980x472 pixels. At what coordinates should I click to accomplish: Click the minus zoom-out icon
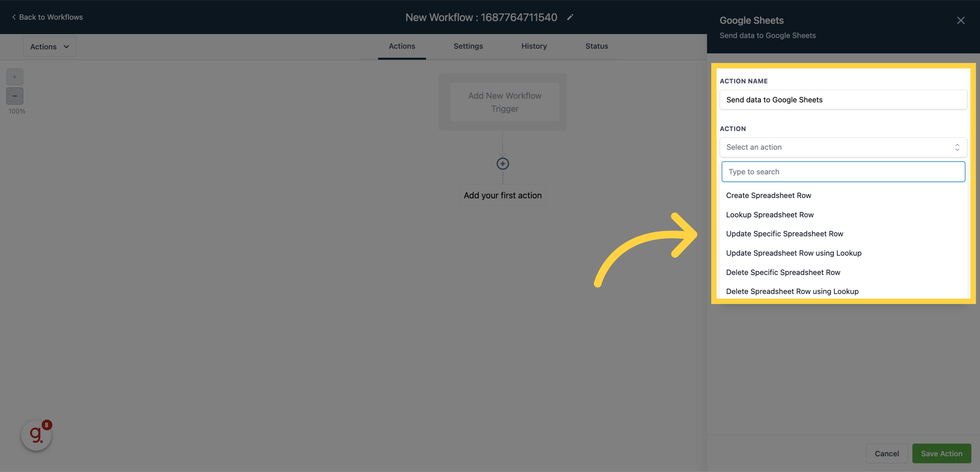(14, 96)
